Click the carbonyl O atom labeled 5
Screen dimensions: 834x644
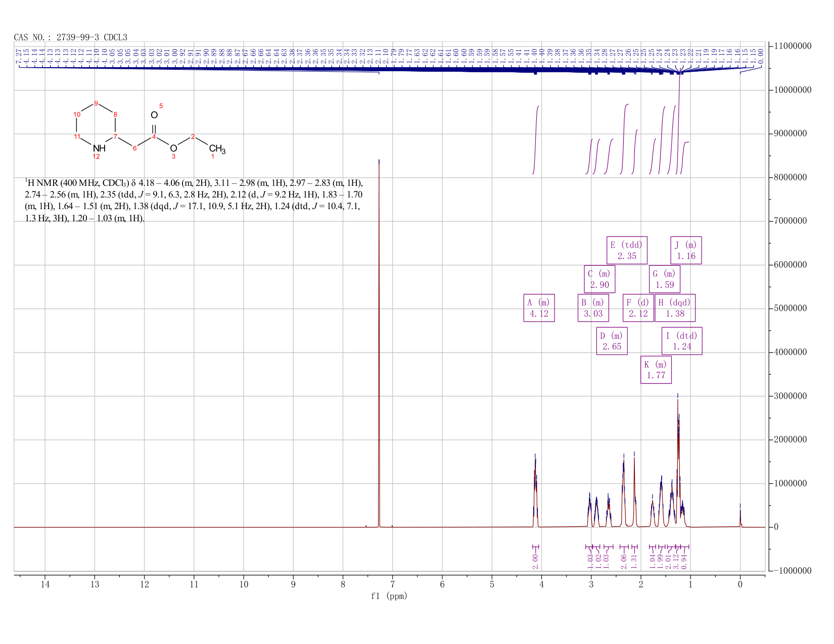click(x=154, y=115)
